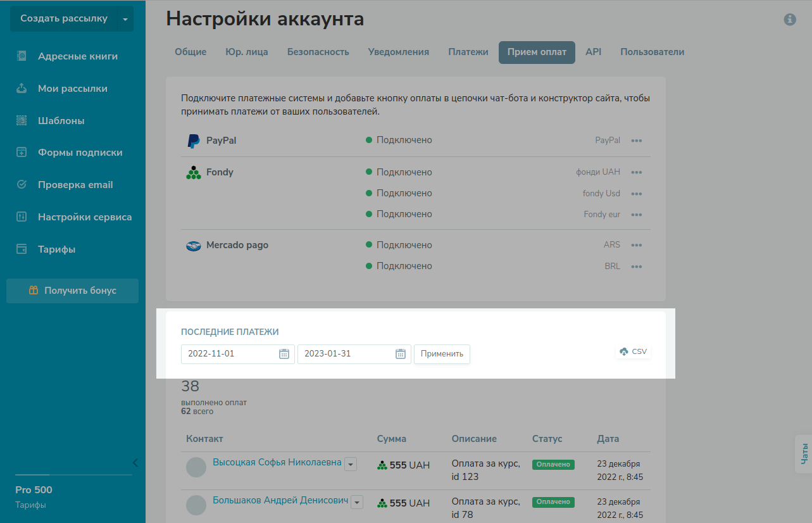812x523 pixels.
Task: Open the Address books sidebar section
Action: pos(77,56)
